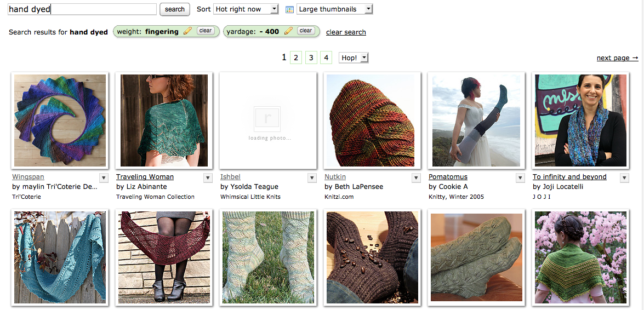Go to results page 2
Viewport: 644px width, 310px height.
click(x=296, y=58)
